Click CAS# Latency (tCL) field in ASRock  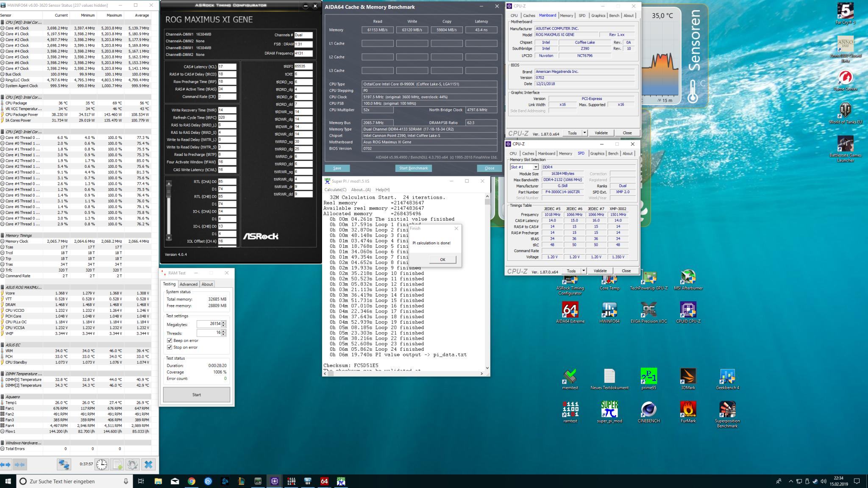pyautogui.click(x=227, y=67)
